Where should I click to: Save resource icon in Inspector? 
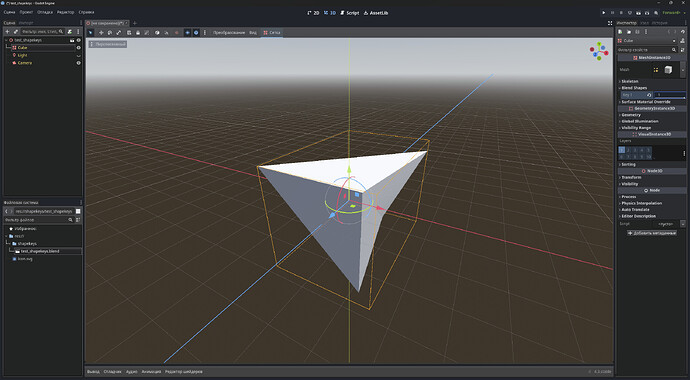pyautogui.click(x=637, y=32)
